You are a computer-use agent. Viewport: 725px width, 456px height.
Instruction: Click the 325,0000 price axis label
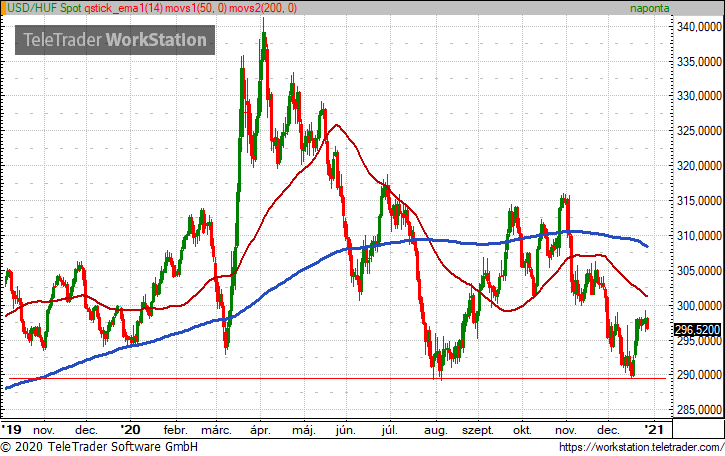coord(700,131)
